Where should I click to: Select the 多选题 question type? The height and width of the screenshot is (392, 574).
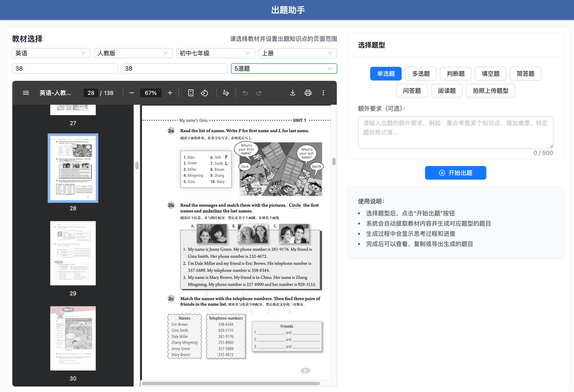click(x=421, y=74)
